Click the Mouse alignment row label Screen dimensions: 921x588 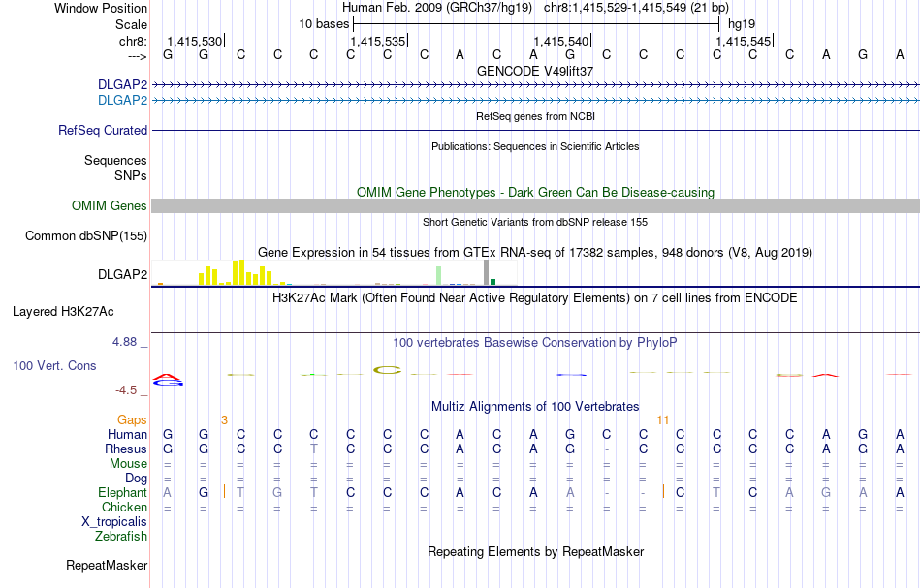click(128, 464)
